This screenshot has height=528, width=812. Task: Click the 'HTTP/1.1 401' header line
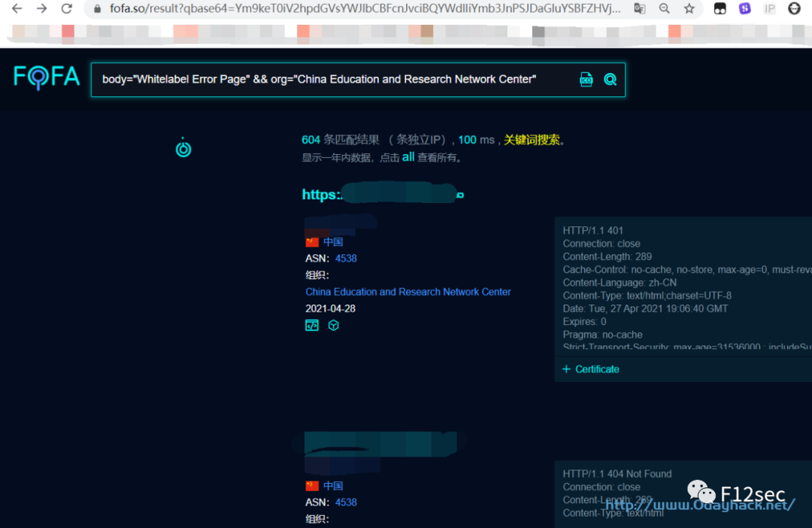(x=593, y=231)
